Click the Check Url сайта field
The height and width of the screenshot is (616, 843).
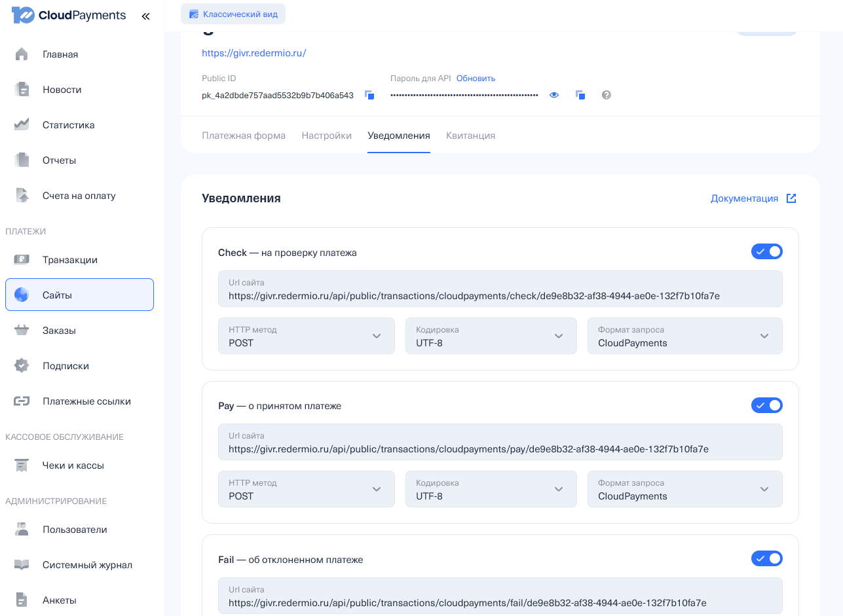[x=500, y=289]
